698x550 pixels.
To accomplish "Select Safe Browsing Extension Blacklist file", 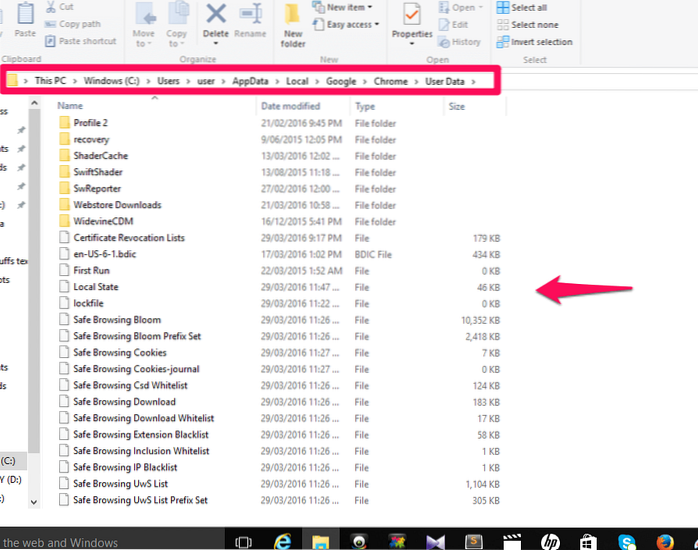I will 141,434.
